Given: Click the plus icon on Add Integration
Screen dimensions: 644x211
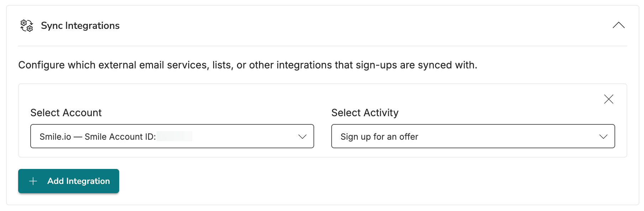Looking at the screenshot, I should click(x=33, y=181).
